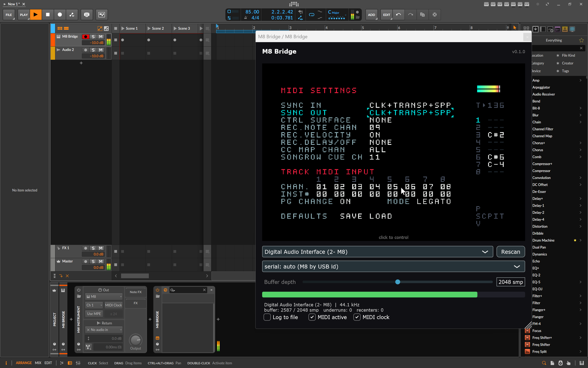Launch Scene 1

coord(123,28)
